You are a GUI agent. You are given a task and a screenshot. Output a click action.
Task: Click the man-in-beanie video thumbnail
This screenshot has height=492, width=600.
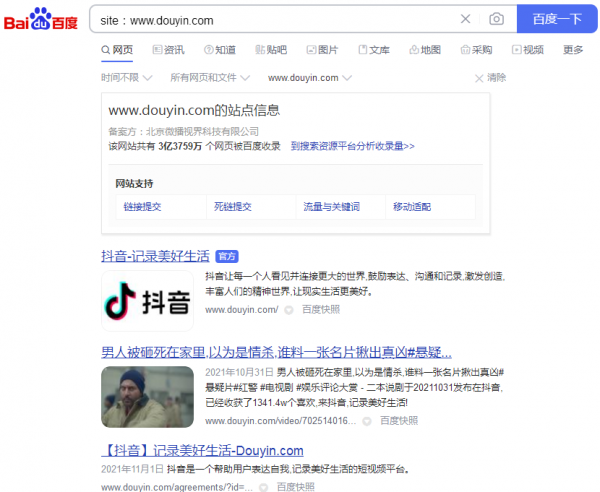pos(147,397)
